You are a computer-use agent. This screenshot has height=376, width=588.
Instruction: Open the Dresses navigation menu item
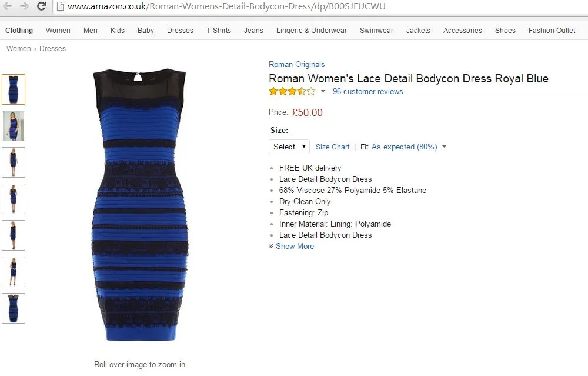tap(180, 31)
